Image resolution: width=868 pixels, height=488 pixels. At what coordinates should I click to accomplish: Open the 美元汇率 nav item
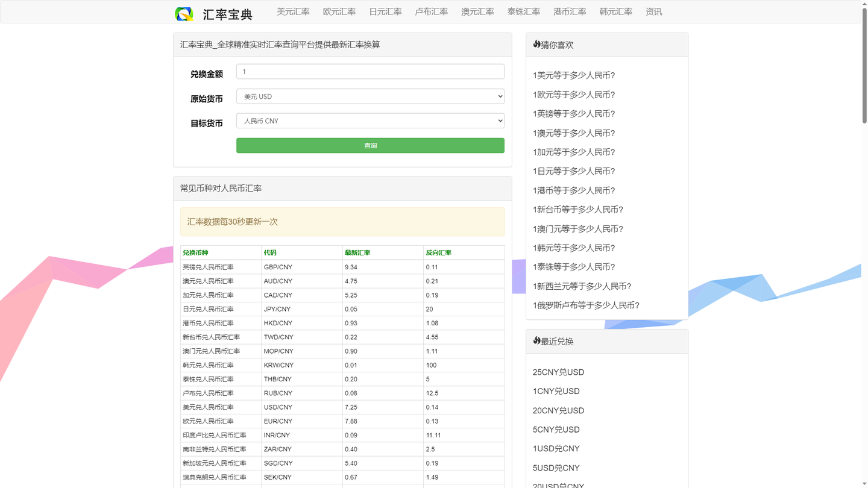(293, 11)
